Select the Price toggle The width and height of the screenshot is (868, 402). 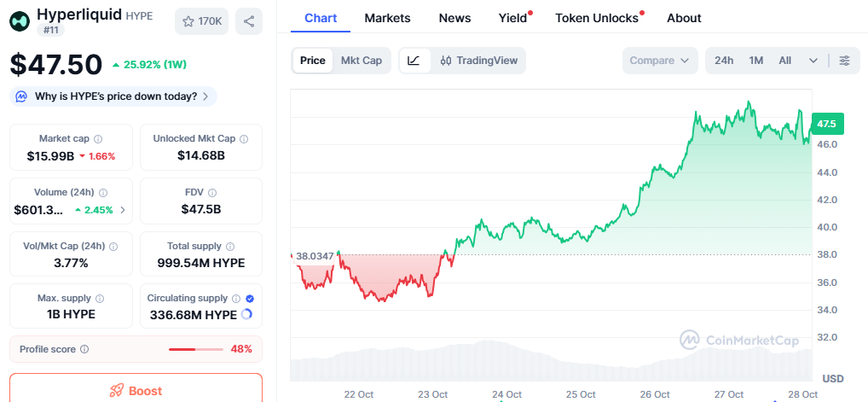tap(312, 61)
